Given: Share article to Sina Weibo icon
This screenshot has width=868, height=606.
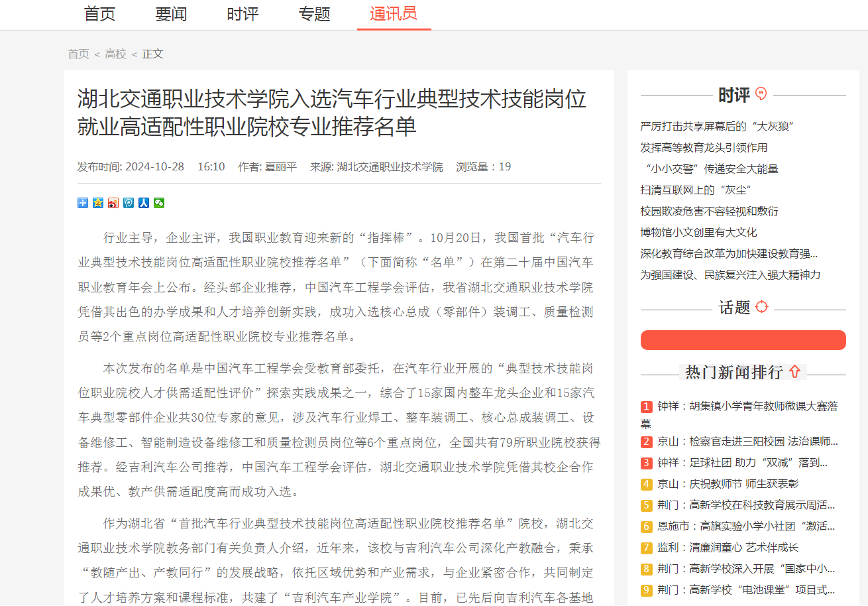Looking at the screenshot, I should pos(113,203).
